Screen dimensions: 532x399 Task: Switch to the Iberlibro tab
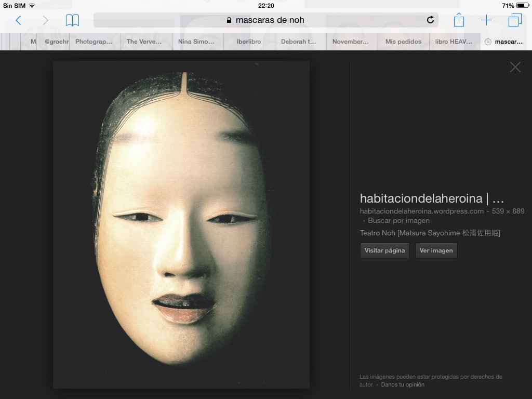[249, 42]
